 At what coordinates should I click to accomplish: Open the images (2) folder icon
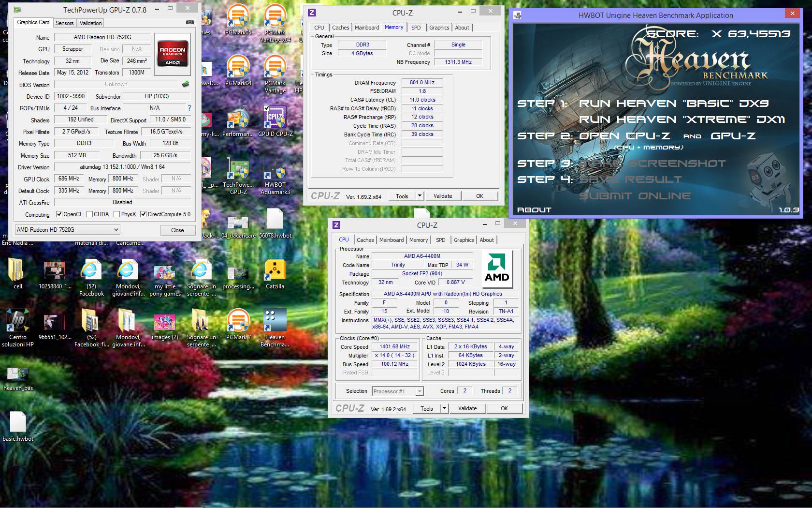pos(165,327)
